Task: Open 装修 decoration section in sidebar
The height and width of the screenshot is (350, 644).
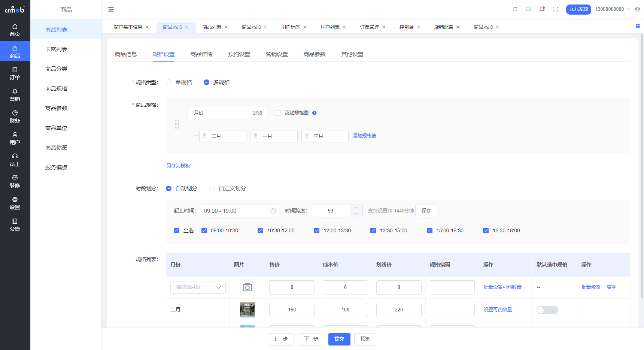Action: coord(15,181)
